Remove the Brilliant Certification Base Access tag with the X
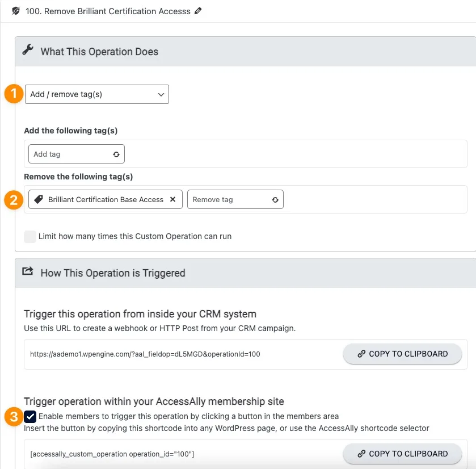Screen dimensions: 476x469 (x=172, y=199)
